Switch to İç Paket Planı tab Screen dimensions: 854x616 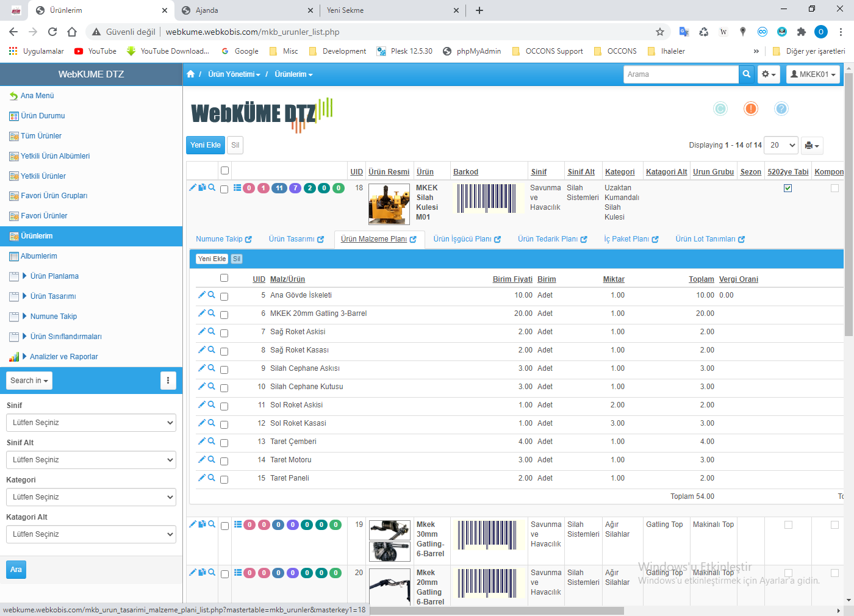[631, 239]
